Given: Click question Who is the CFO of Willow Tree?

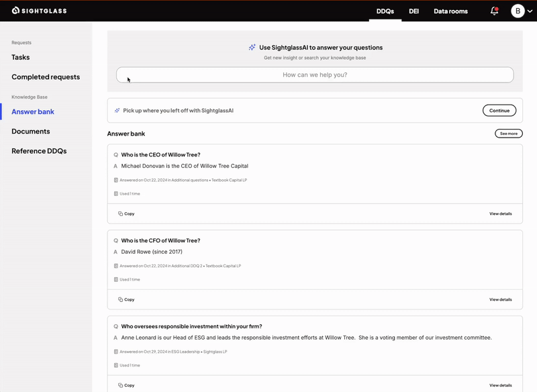Looking at the screenshot, I should click(x=160, y=241).
